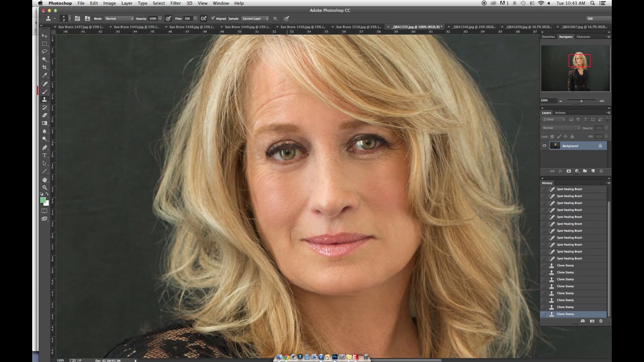Screen dimensions: 644x362
Task: Create a new layer from Layers panel
Action: [593, 171]
